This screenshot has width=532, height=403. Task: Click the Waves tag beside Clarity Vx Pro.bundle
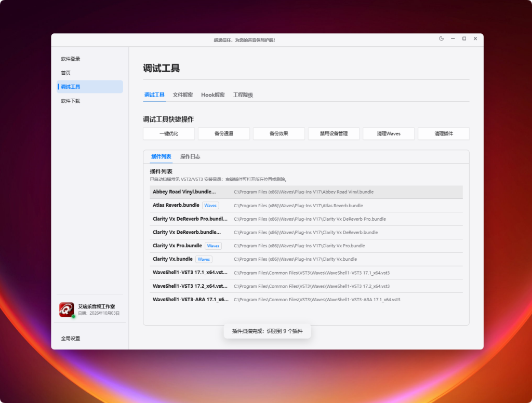click(x=213, y=246)
